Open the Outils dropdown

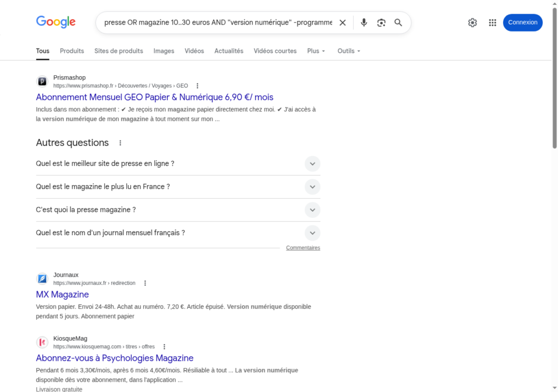tap(349, 51)
